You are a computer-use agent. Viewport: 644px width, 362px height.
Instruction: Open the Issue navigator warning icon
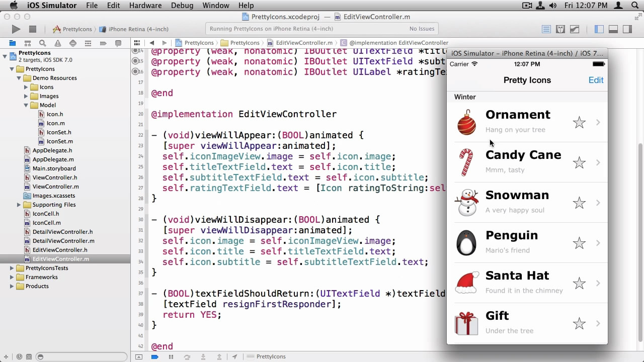pyautogui.click(x=58, y=43)
